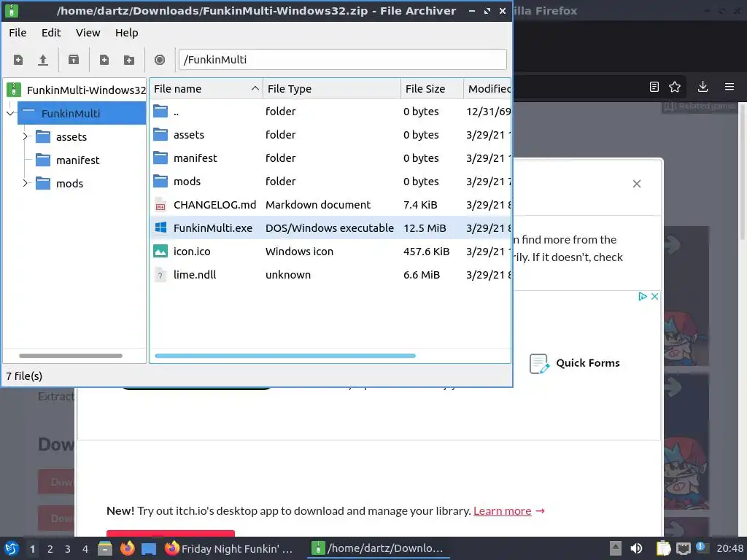Click the /FunkinMulti path field
The width and height of the screenshot is (747, 560).
343,60
